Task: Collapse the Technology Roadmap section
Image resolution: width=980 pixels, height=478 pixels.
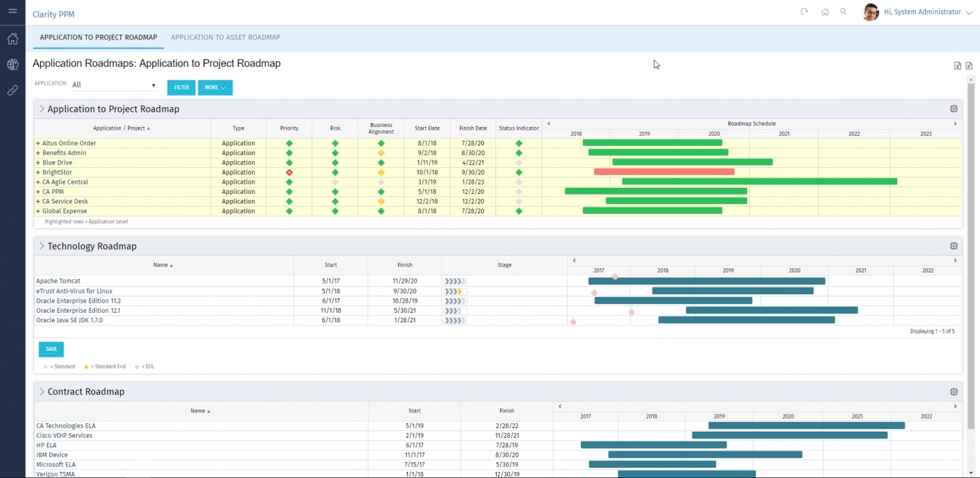Action: coord(42,246)
